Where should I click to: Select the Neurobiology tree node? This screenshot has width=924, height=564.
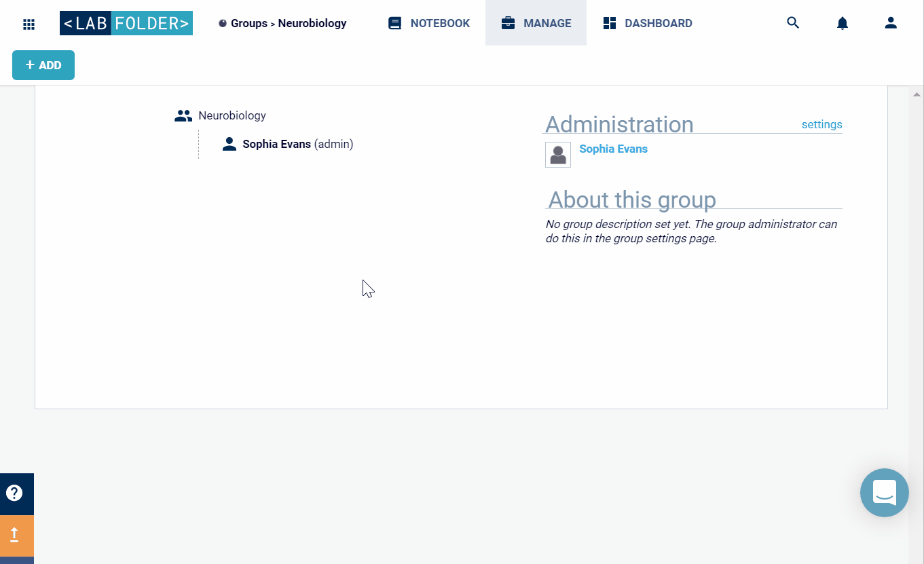pos(232,115)
